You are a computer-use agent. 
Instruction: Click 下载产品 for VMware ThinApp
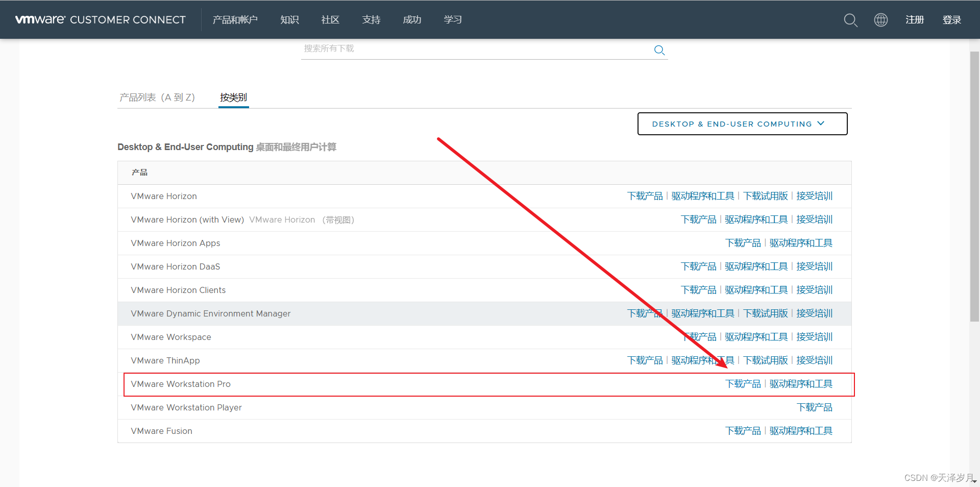(645, 360)
